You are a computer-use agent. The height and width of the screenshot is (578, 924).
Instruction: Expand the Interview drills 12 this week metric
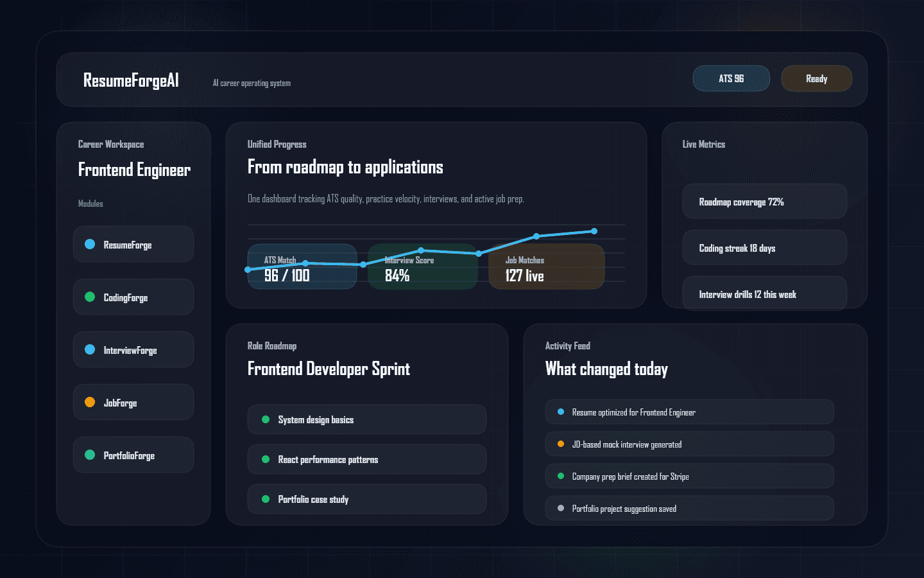click(764, 293)
